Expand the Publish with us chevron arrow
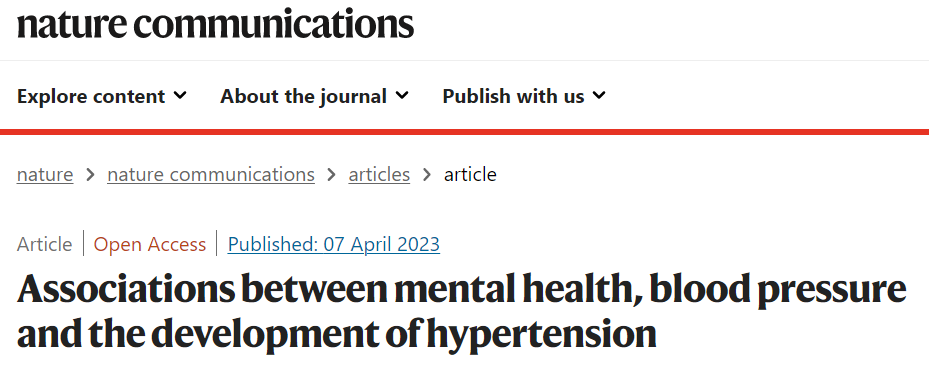The height and width of the screenshot is (365, 929). click(599, 95)
